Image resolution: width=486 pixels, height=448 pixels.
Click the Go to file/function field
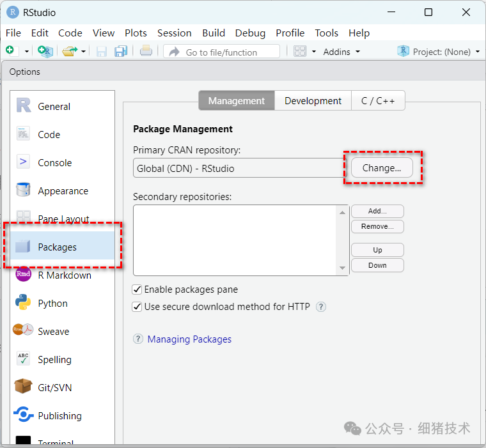point(222,51)
